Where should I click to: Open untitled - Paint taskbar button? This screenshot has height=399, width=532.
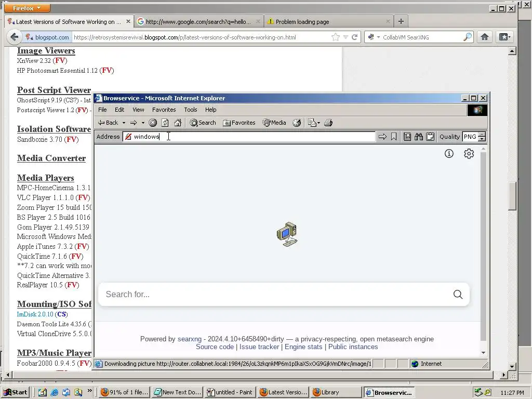(x=230, y=392)
